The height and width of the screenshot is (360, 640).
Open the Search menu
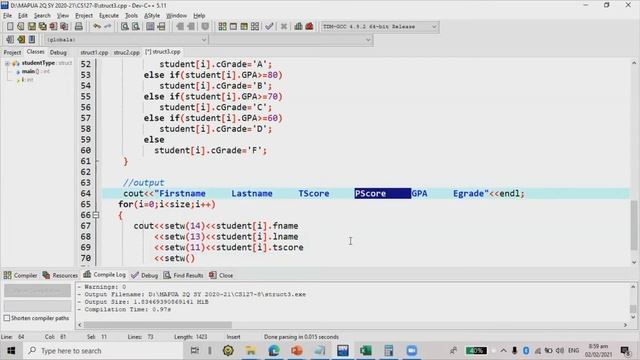[42, 16]
